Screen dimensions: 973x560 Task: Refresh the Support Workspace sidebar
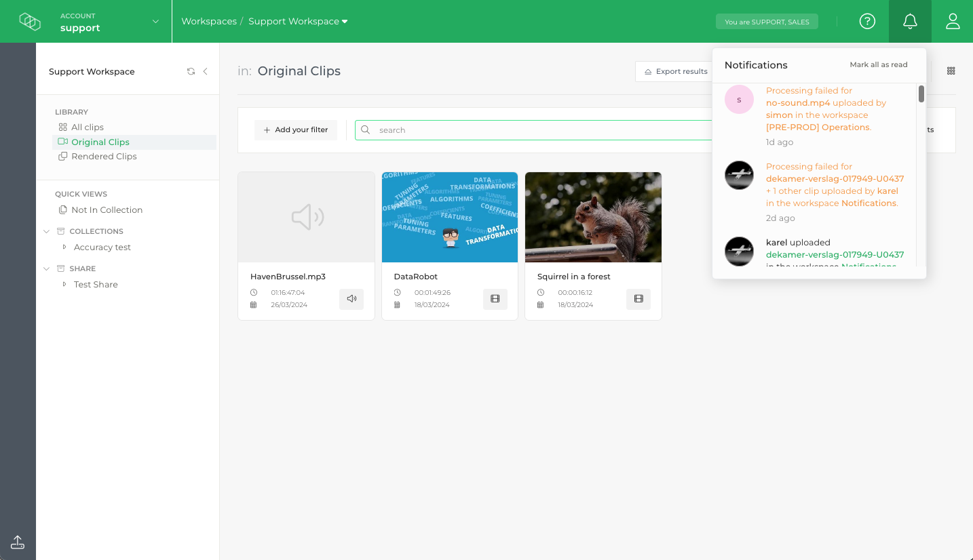[191, 71]
